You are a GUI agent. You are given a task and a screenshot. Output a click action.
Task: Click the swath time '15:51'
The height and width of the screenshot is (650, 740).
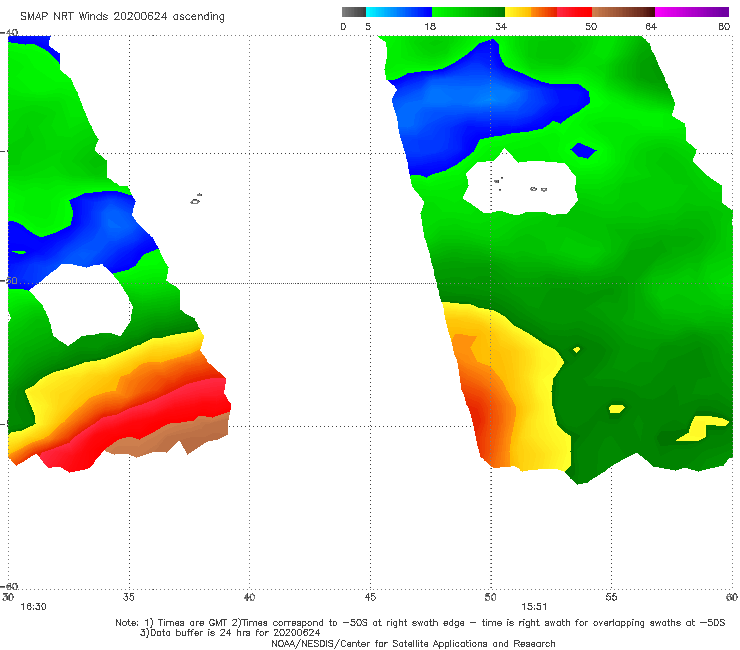(534, 607)
